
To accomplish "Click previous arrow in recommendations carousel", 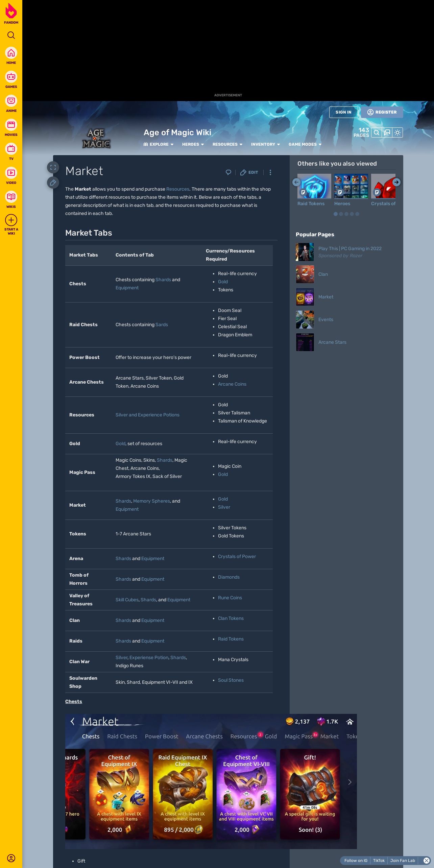I will [x=296, y=182].
